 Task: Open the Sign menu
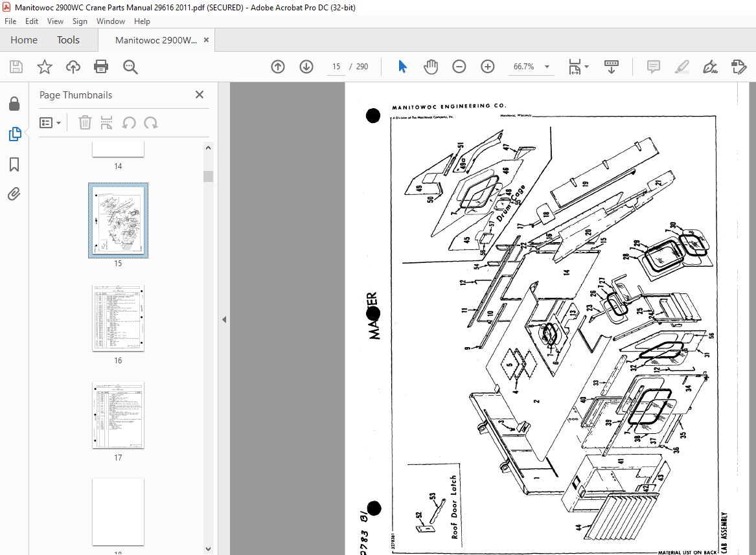pos(80,21)
